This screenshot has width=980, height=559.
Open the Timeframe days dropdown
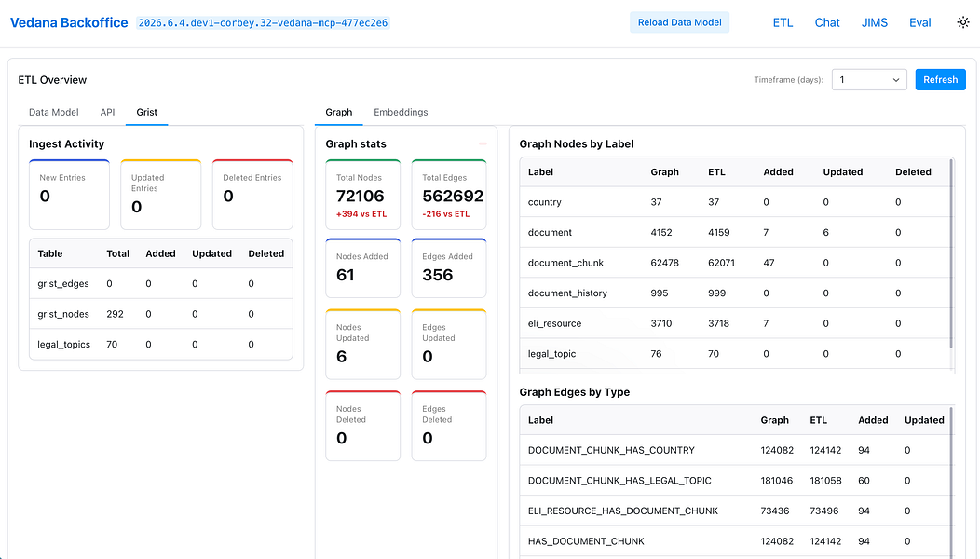point(869,79)
